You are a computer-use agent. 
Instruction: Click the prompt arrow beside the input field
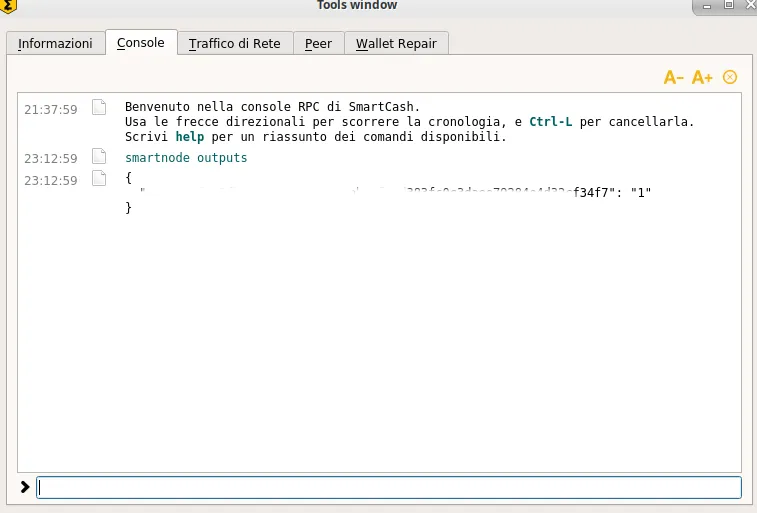point(25,487)
